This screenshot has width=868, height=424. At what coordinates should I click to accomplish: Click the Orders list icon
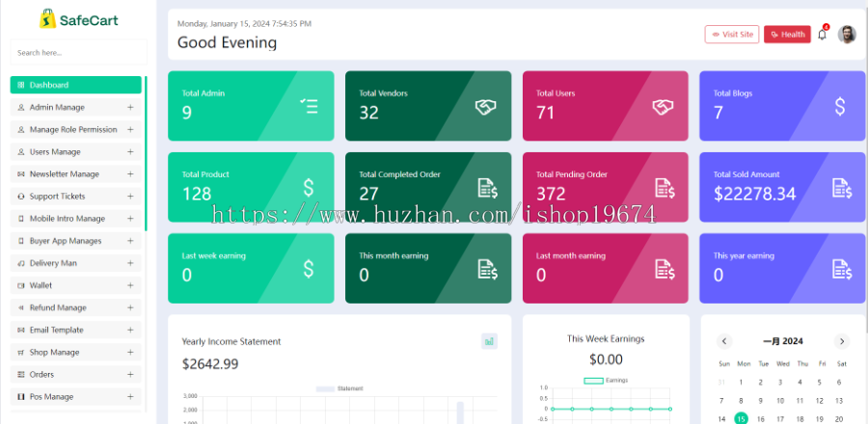click(21, 374)
